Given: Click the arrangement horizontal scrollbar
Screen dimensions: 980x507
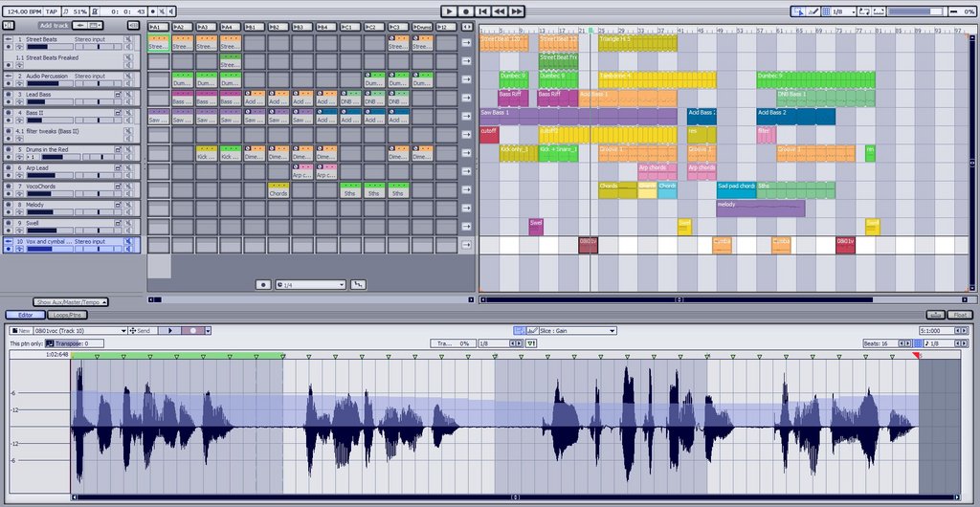Looking at the screenshot, I should [679, 300].
